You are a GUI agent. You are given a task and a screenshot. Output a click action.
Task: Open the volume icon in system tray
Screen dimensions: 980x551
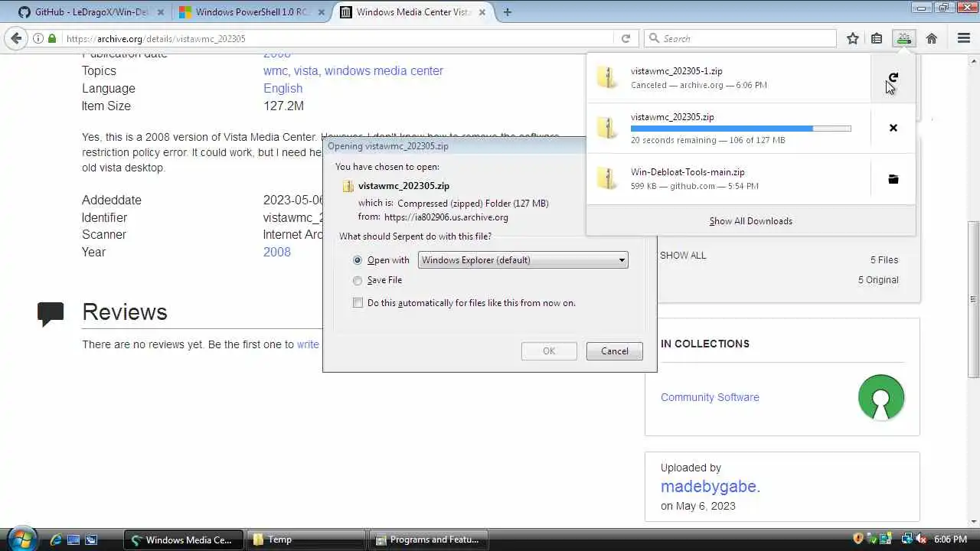920,540
